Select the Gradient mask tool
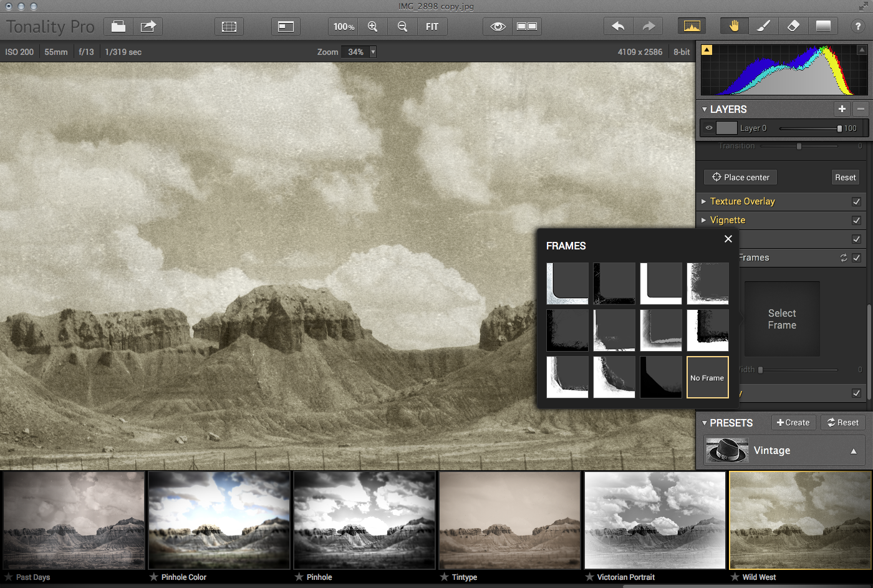 click(823, 26)
